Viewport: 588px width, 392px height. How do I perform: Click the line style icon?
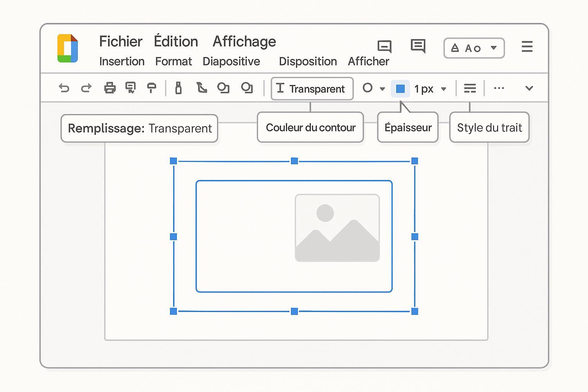470,88
